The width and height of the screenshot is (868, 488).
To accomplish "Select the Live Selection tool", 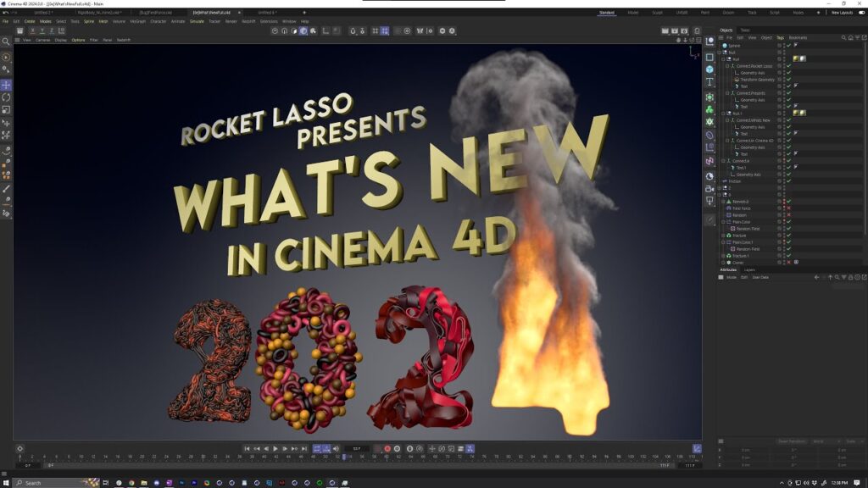I will [x=6, y=57].
